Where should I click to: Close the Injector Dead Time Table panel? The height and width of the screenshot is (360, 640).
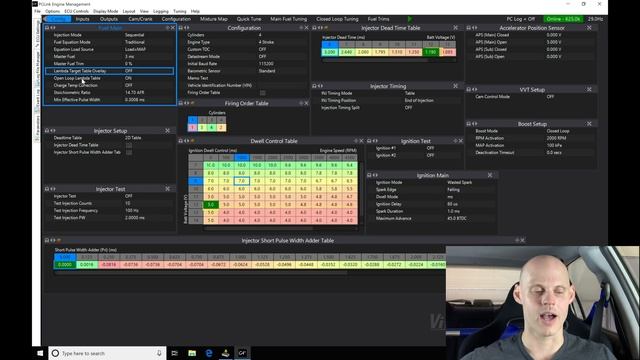click(x=456, y=28)
